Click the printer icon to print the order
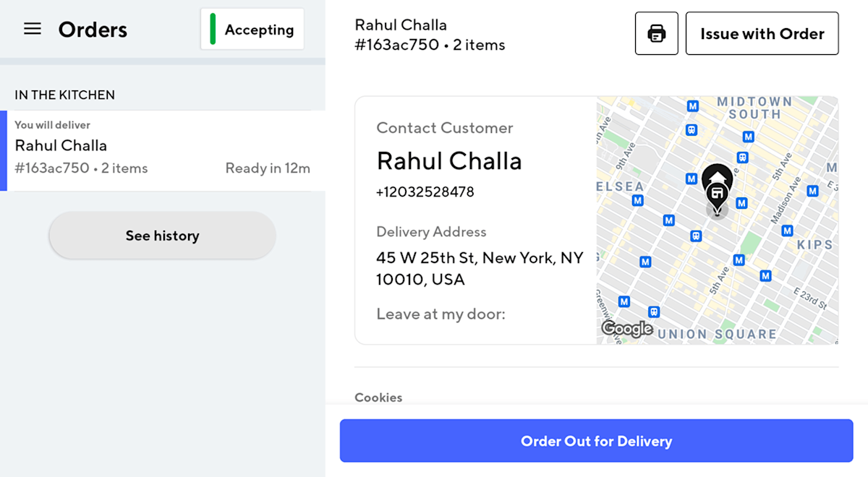Viewport: 868px width, 477px height. (x=656, y=33)
